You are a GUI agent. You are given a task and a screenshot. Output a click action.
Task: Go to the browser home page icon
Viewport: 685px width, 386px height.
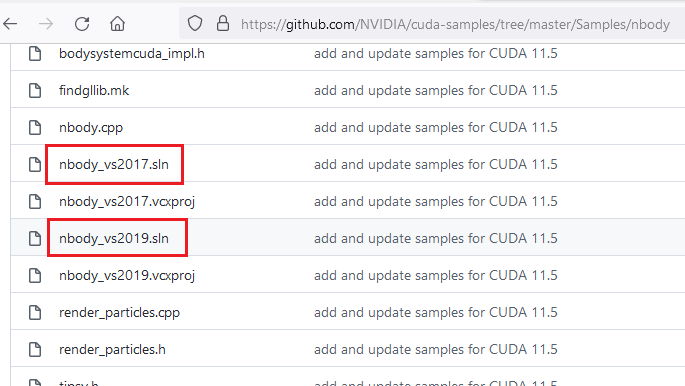click(117, 24)
